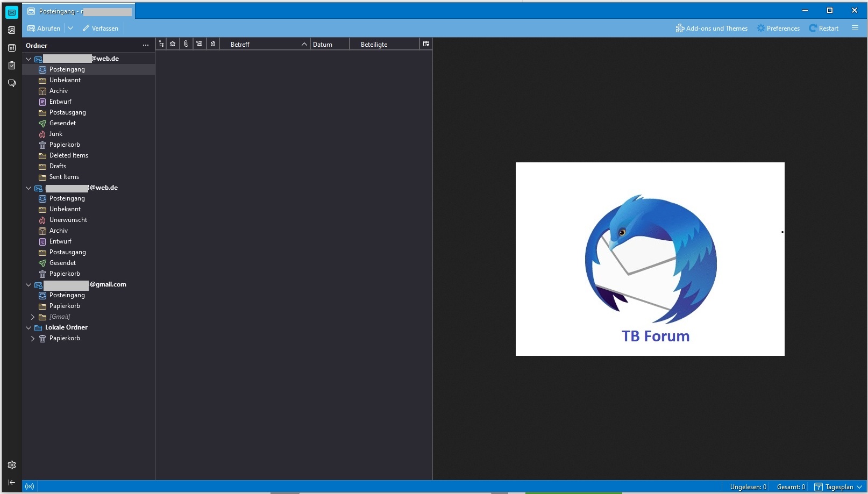
Task: Collapse the gmail.com account tree
Action: pos(29,284)
